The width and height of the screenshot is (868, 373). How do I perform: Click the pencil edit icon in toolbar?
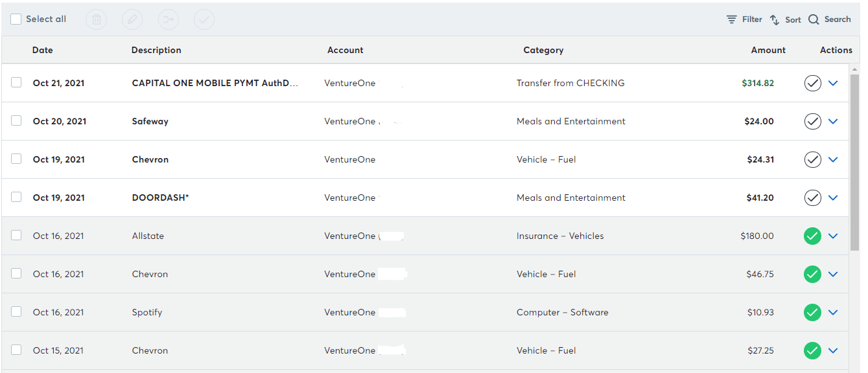point(132,19)
